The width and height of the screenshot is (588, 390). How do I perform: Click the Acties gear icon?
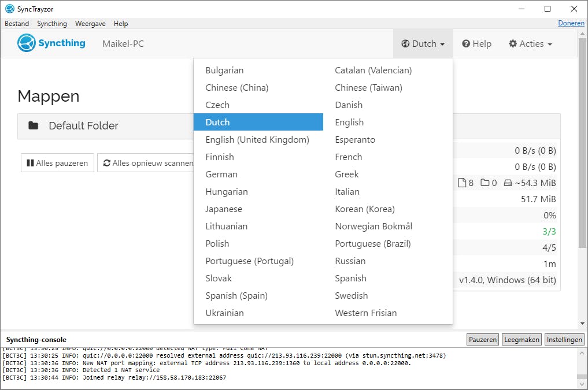point(513,44)
